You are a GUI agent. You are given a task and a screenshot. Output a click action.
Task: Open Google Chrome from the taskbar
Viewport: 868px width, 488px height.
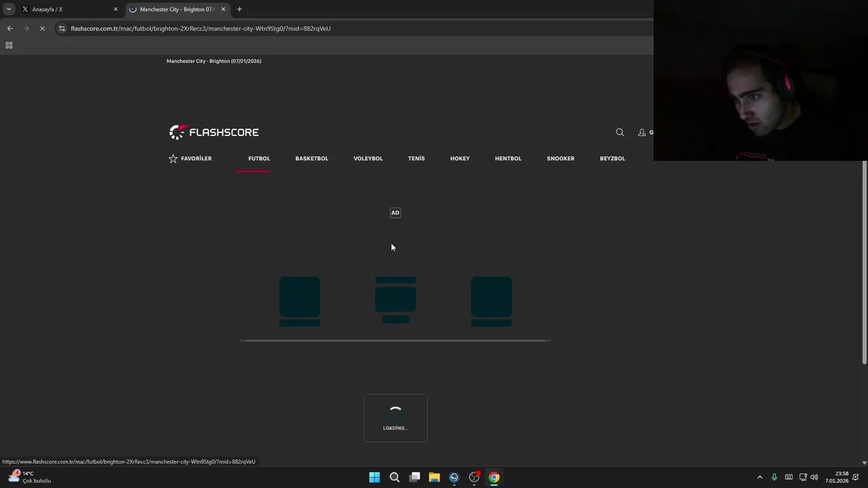(x=494, y=477)
